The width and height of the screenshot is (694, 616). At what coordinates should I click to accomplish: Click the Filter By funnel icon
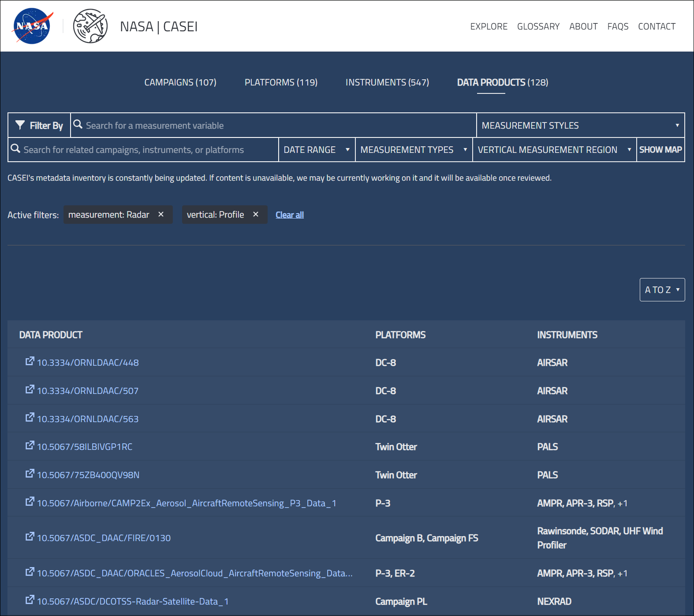[x=20, y=125]
